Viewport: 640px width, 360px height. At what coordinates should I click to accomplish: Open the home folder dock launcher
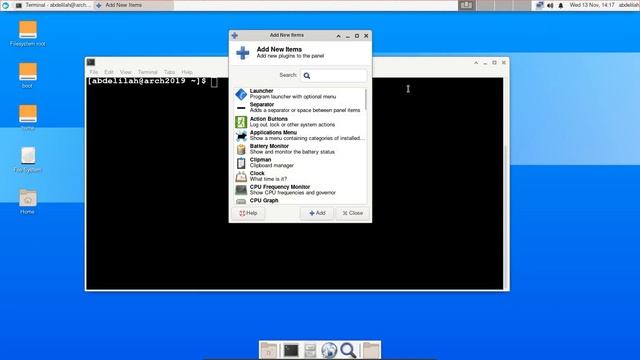(x=269, y=350)
